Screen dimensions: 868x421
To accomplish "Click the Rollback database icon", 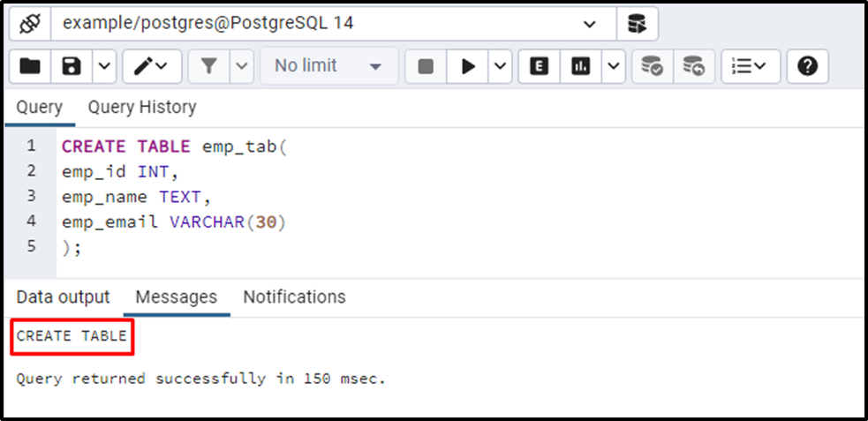I will [694, 66].
